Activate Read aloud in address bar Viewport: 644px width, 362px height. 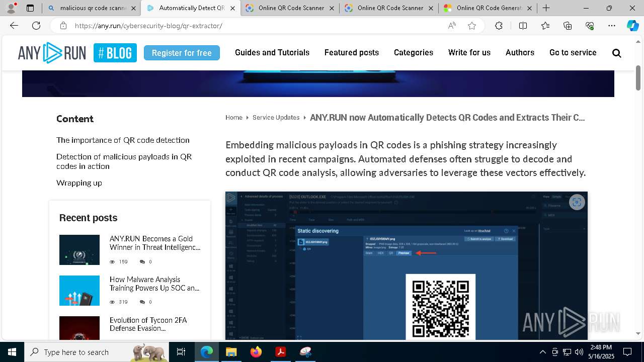(452, 26)
